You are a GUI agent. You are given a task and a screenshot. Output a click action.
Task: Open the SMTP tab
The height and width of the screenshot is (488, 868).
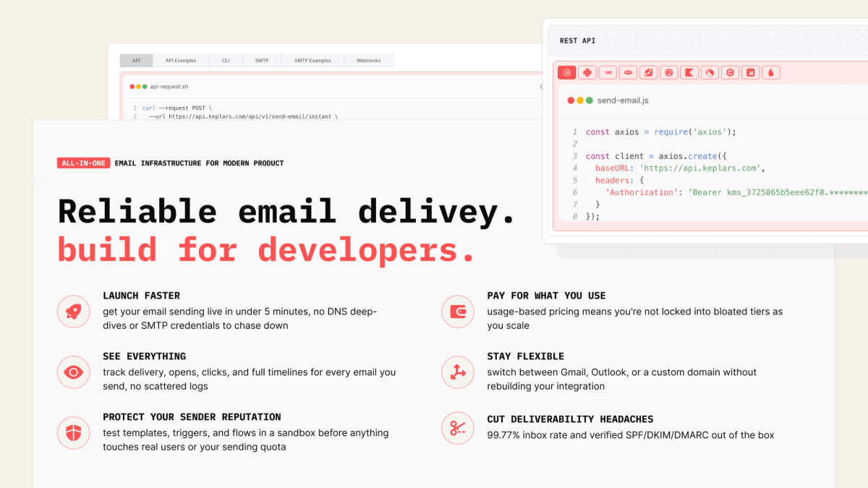tap(262, 61)
